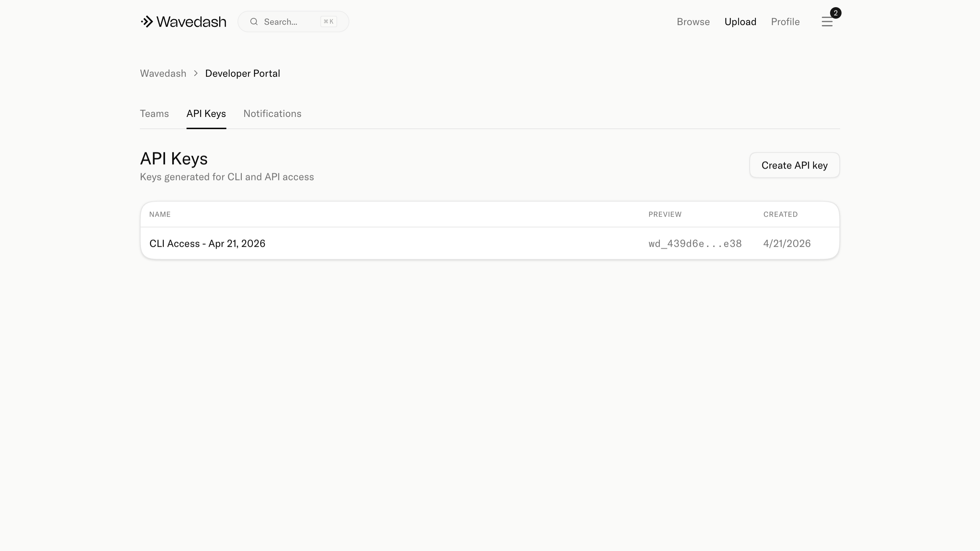Screen dimensions: 980x551
Task: Go to the Browse page
Action: pyautogui.click(x=693, y=22)
